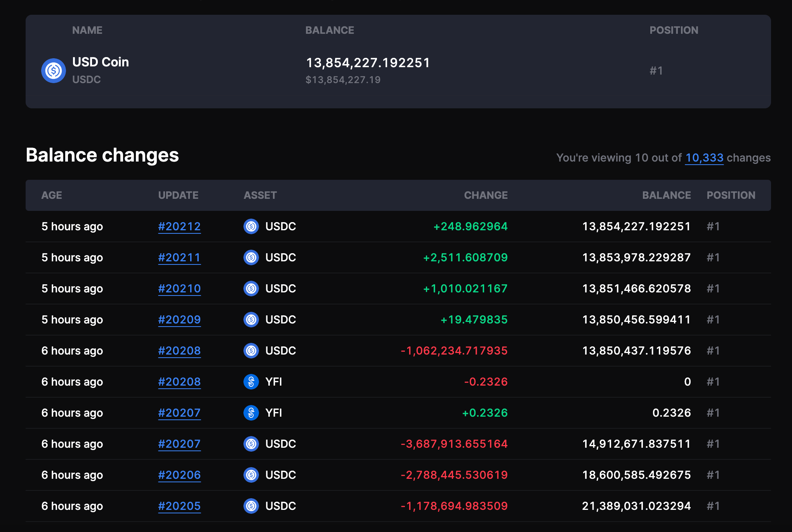Click the CHANGE column header
This screenshot has height=532, width=792.
pyautogui.click(x=486, y=195)
